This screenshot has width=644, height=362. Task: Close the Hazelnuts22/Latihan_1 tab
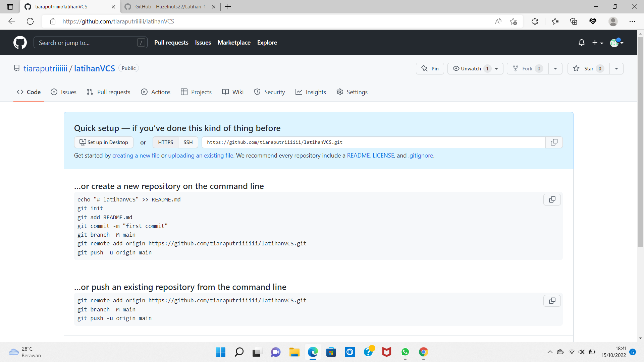(214, 7)
